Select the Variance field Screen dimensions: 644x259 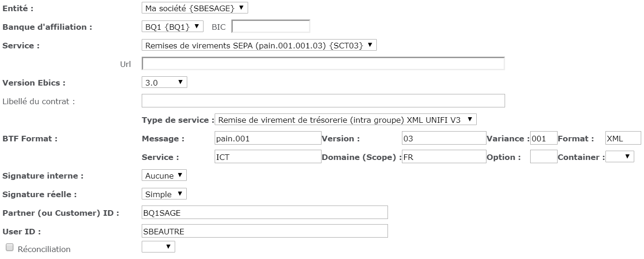[543, 138]
